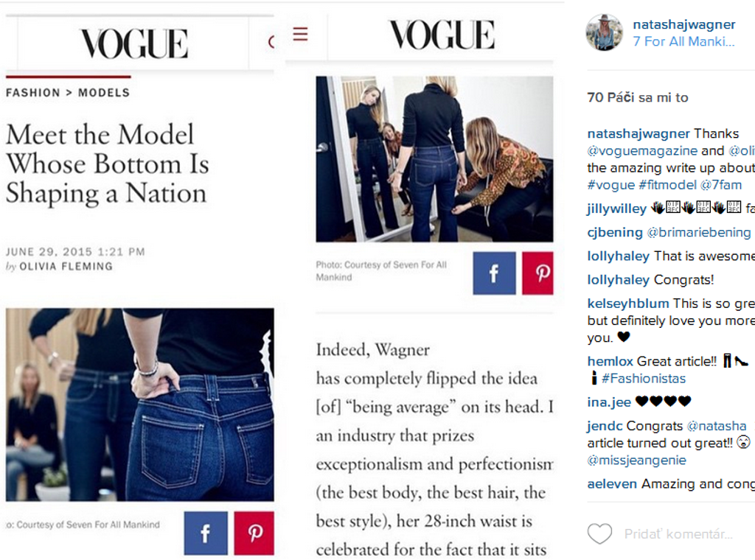Share fitting photo via right Facebook button
The height and width of the screenshot is (560, 755).
click(494, 273)
